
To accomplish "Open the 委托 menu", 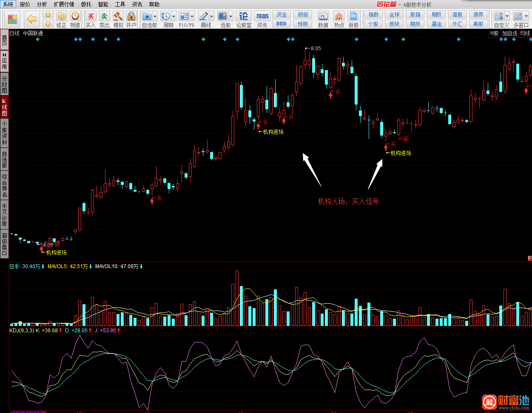I will click(x=86, y=4).
